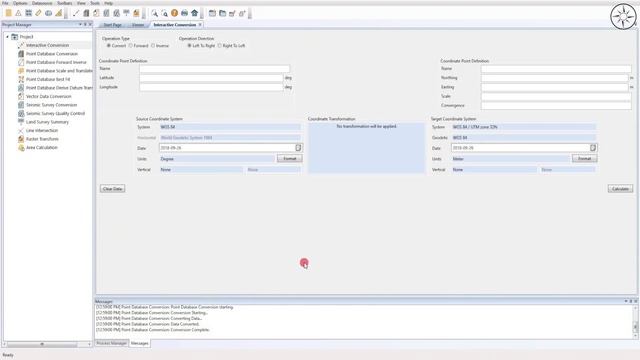Click the target System UTM zone field
This screenshot has width=640, height=360.
pos(524,127)
